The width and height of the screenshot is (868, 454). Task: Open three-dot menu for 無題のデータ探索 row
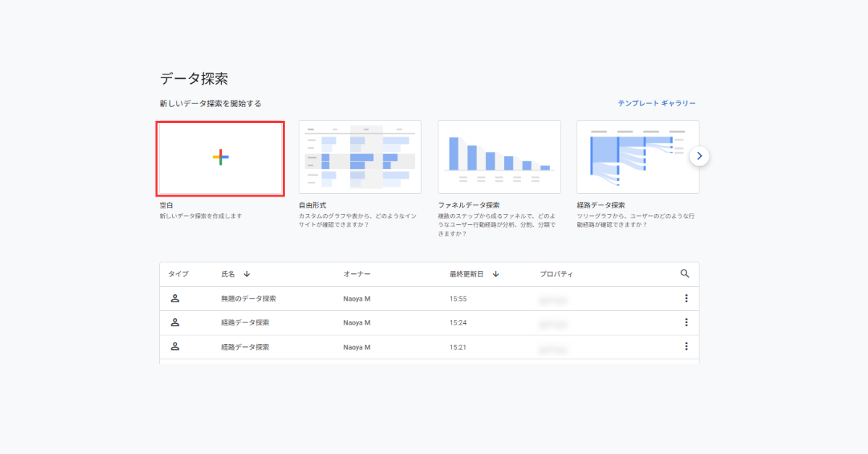[x=686, y=299]
